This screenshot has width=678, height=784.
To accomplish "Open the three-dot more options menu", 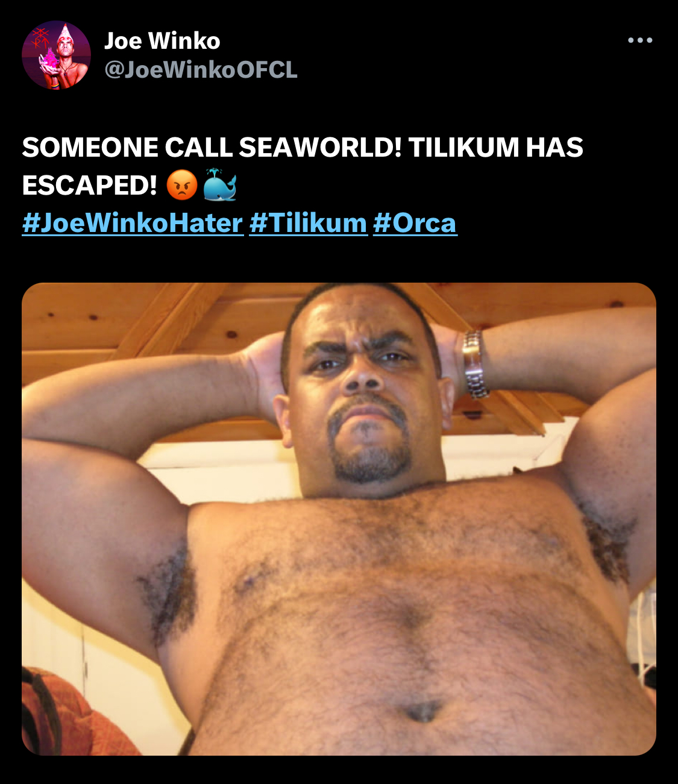I will 640,40.
